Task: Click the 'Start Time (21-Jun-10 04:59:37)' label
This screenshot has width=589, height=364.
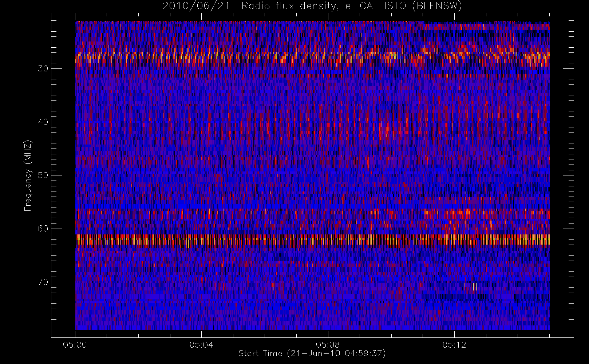Action: click(x=312, y=353)
